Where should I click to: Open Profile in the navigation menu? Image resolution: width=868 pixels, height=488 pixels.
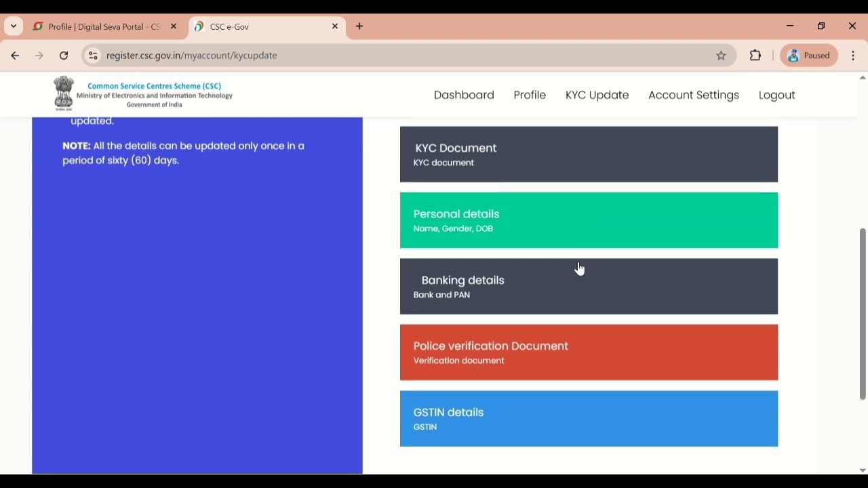[x=530, y=96]
